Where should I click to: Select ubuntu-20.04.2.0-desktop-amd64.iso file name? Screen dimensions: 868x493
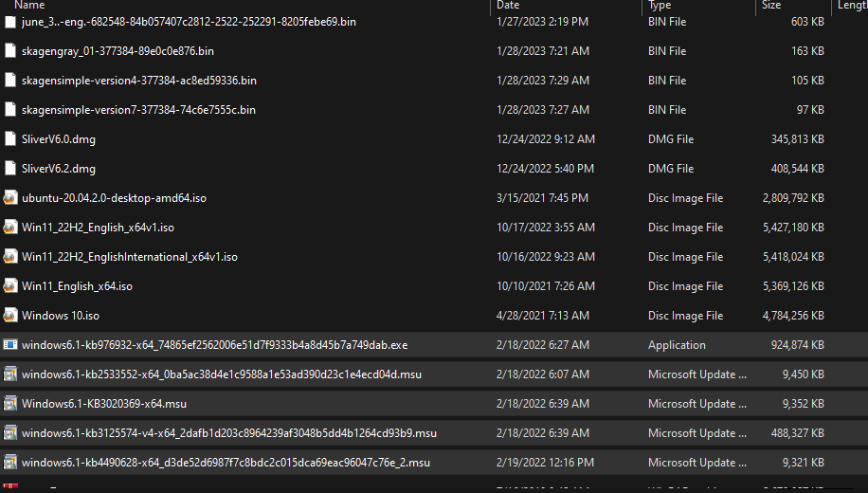tap(114, 198)
